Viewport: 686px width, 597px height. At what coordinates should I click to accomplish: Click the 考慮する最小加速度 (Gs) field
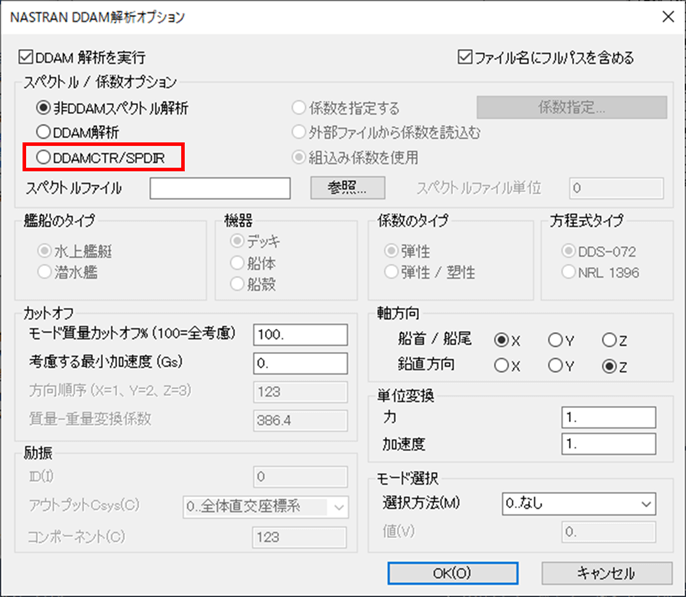tap(301, 363)
